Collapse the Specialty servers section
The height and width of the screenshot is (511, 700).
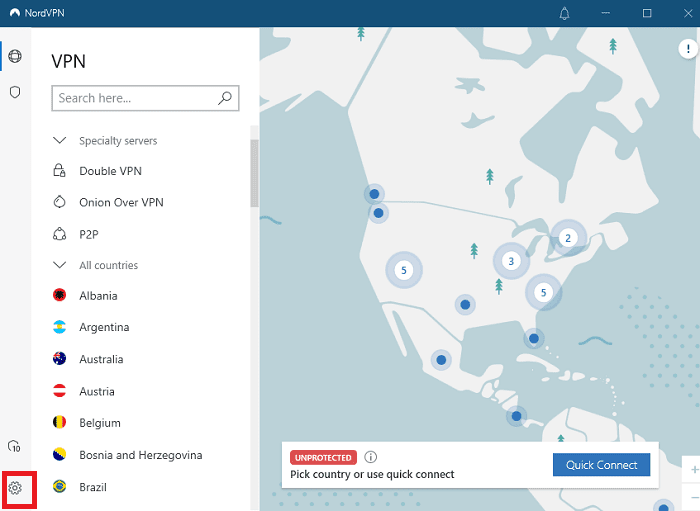pos(59,141)
